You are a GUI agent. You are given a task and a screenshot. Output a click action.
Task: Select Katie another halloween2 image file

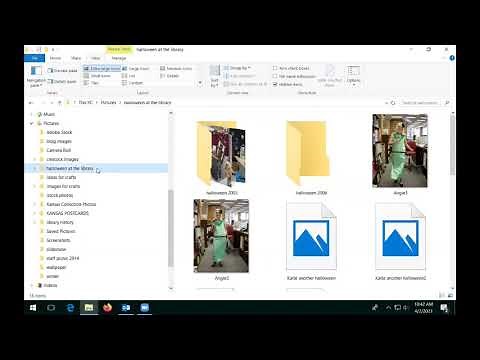coord(400,241)
